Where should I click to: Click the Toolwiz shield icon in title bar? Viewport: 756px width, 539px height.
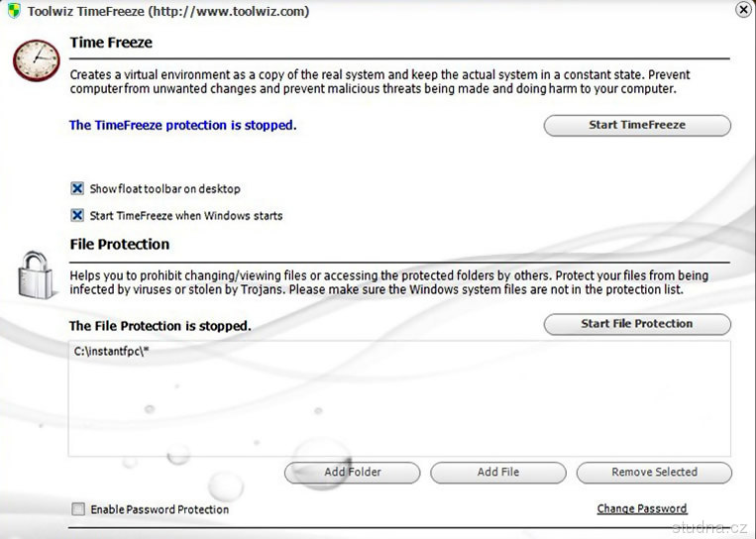pyautogui.click(x=14, y=11)
